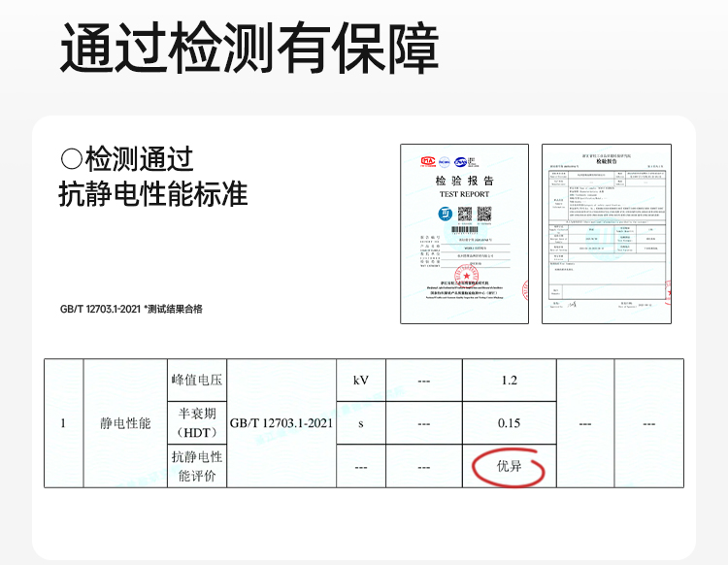Open the inspection report data sheet thumbnail

(607, 234)
